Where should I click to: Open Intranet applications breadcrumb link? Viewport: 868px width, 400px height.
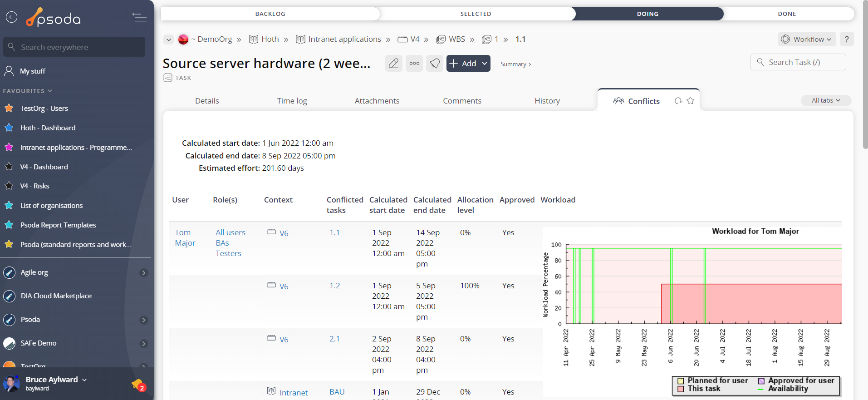344,39
